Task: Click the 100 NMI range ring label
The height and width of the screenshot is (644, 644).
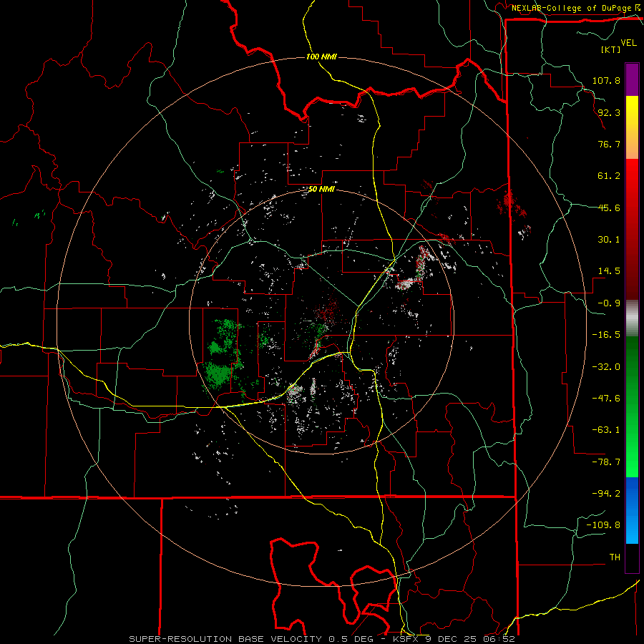Action: click(x=321, y=57)
